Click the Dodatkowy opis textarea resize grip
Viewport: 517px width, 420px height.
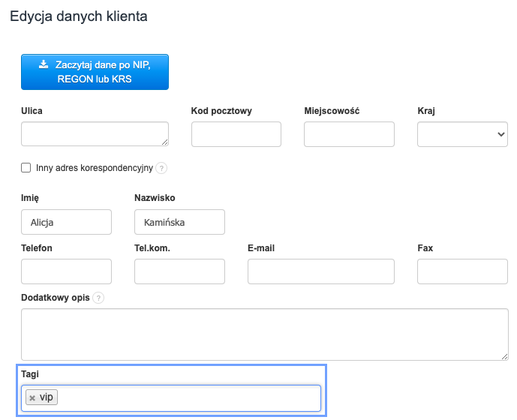(x=504, y=356)
